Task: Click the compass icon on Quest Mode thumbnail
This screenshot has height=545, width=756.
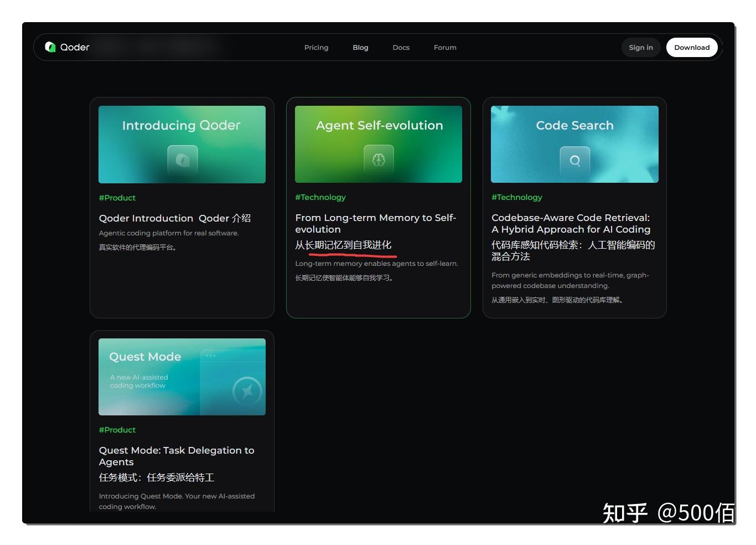Action: tap(247, 391)
